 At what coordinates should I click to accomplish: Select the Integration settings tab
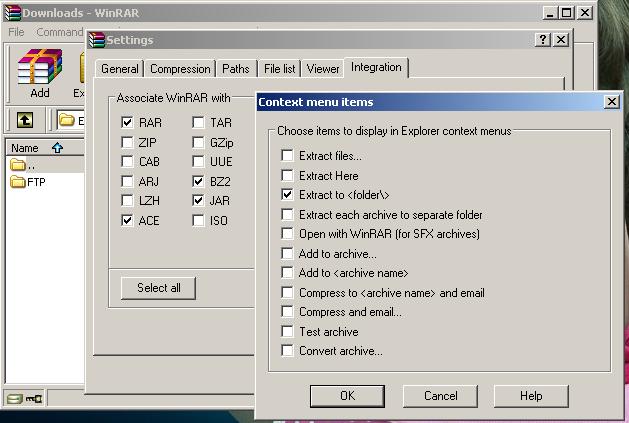376,67
